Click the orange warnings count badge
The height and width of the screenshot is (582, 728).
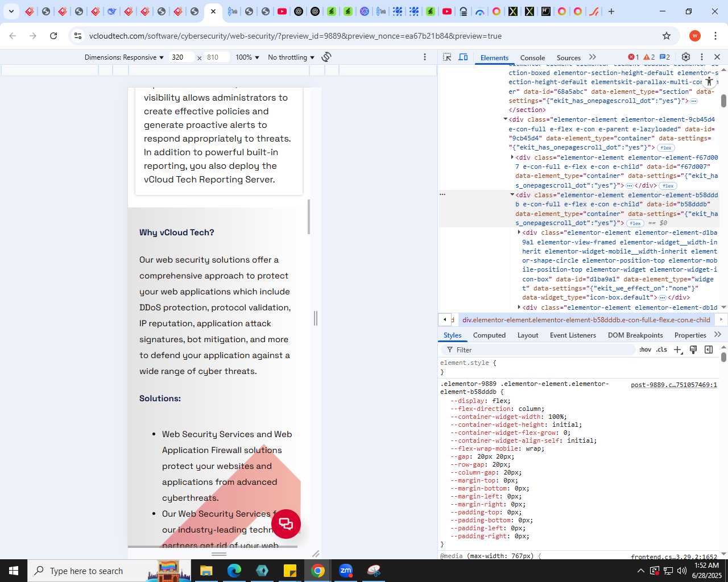coord(649,57)
